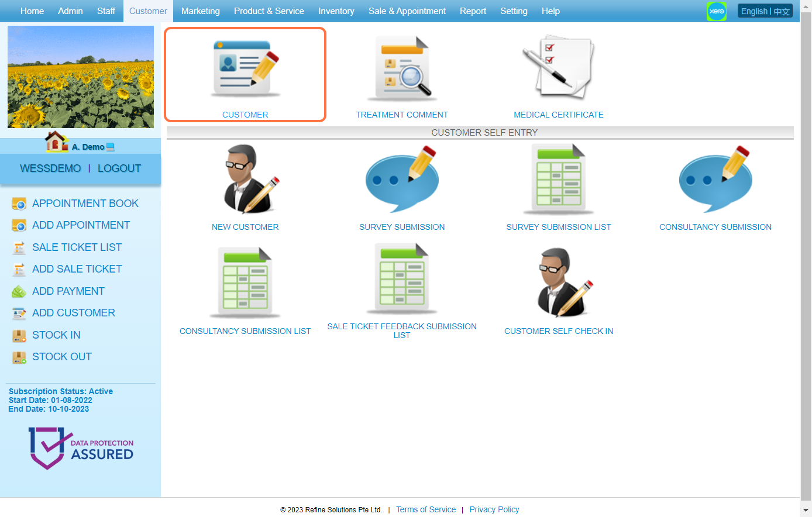Click the Xero integration icon
Screen dimensions: 812x517
point(717,11)
